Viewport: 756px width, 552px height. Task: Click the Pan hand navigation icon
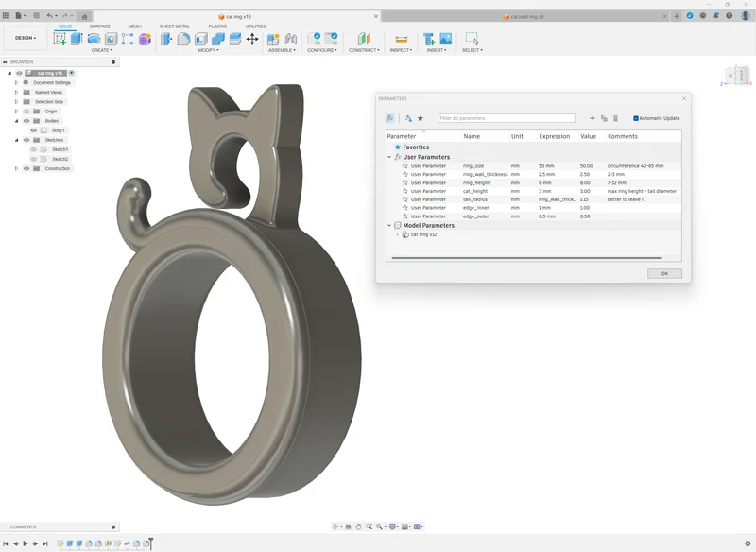(x=358, y=526)
